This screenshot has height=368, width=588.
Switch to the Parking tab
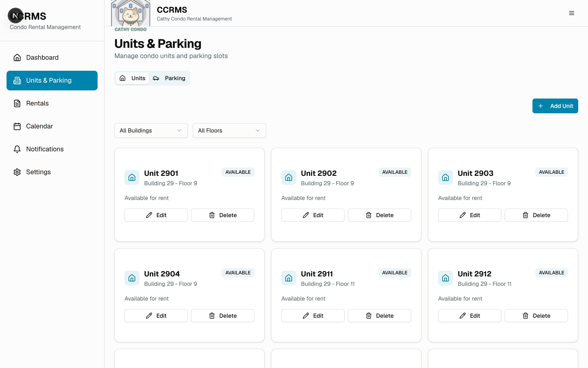pyautogui.click(x=169, y=78)
